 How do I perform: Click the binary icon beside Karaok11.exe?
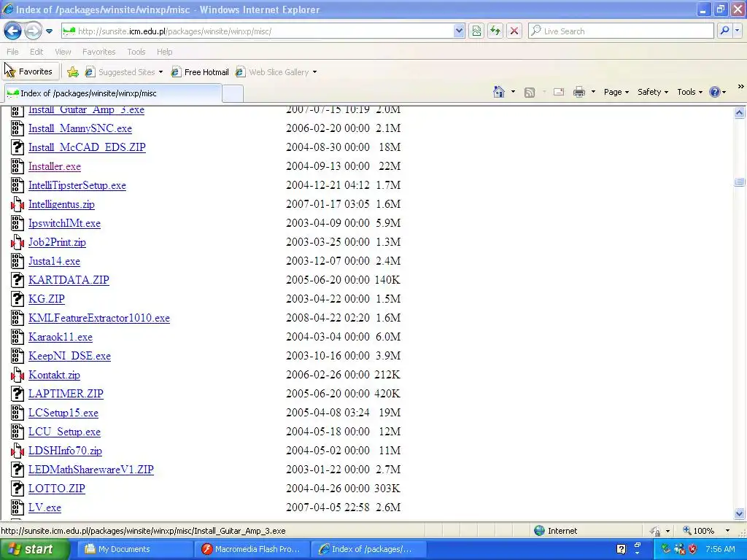pos(18,337)
